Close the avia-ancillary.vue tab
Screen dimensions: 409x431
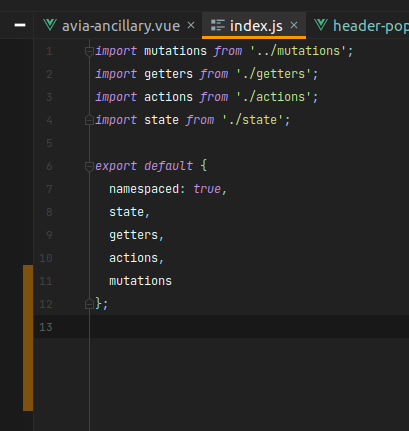click(191, 25)
